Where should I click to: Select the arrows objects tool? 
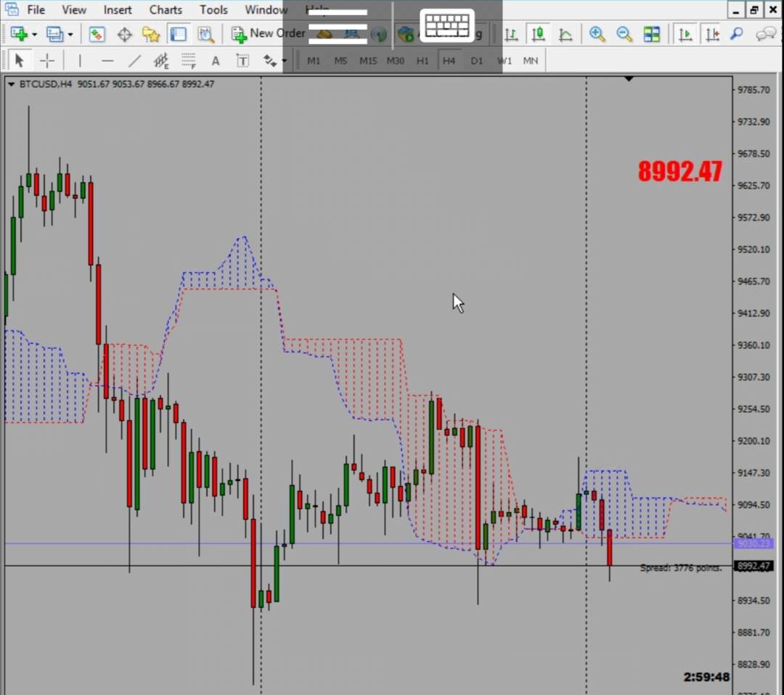[x=270, y=60]
